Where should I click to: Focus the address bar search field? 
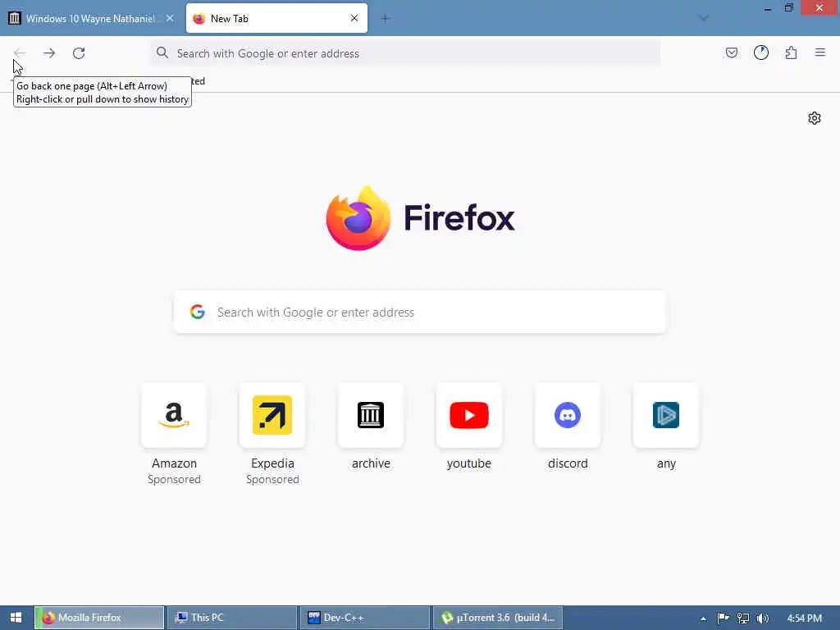(x=405, y=53)
